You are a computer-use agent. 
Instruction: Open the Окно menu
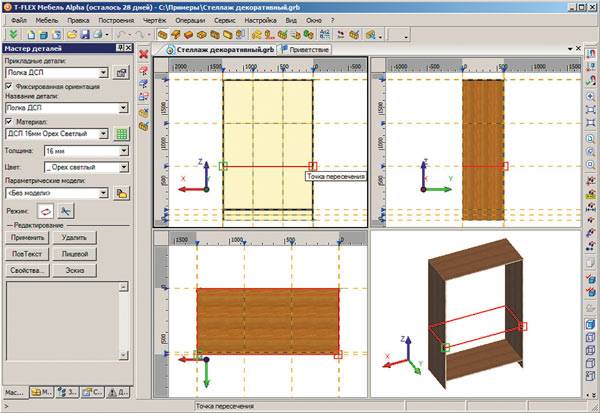[x=313, y=20]
